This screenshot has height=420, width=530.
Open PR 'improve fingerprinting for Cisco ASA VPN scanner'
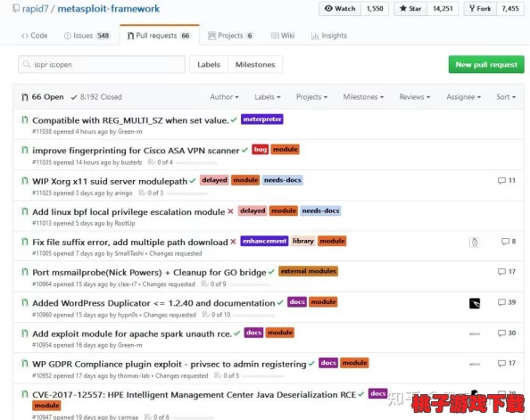click(x=136, y=151)
